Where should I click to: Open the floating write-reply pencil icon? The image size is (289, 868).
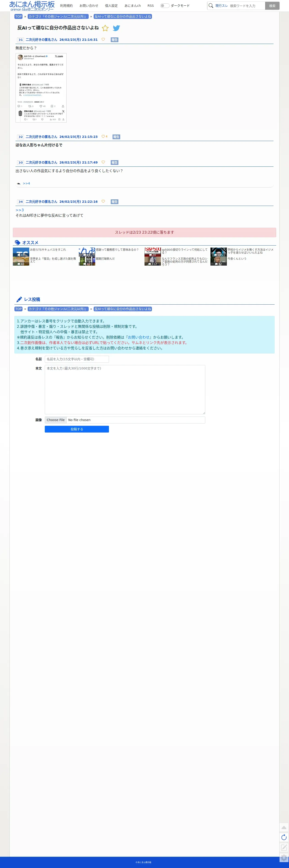(x=284, y=847)
